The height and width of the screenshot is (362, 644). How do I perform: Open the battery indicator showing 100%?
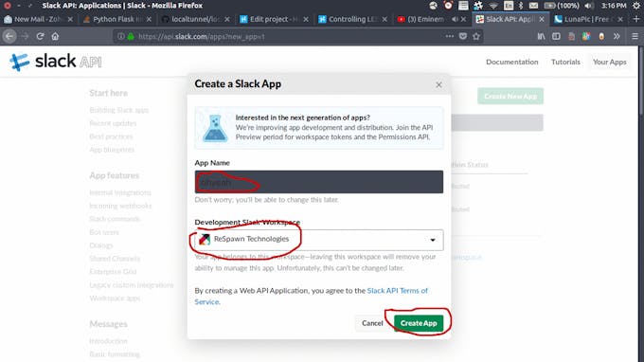(x=561, y=6)
